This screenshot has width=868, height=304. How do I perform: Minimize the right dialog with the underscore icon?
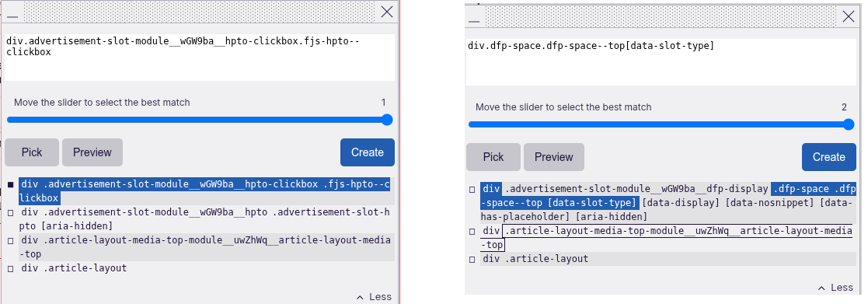click(x=473, y=22)
